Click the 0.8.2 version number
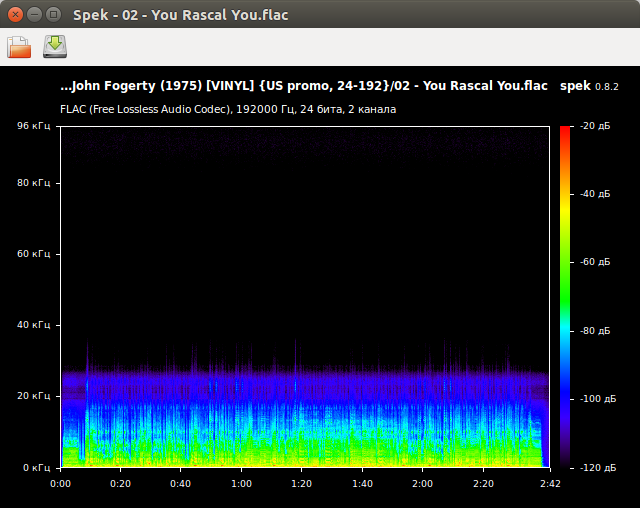640x508 pixels. [607, 88]
